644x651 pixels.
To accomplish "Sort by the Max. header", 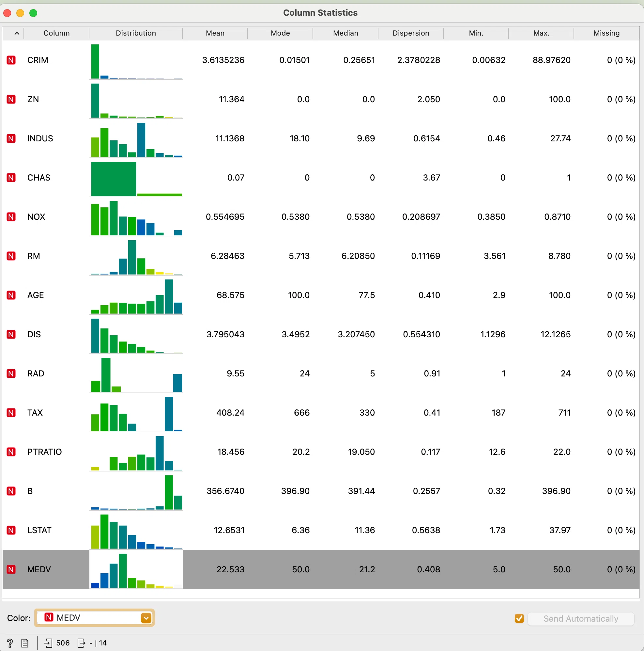I will click(x=541, y=33).
